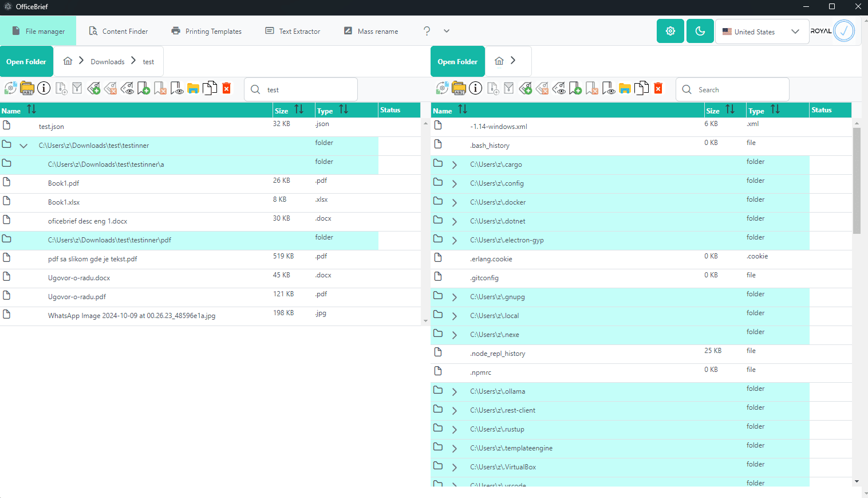Image resolution: width=868 pixels, height=498 pixels.
Task: Click the view bookmarks icon in left pane toolbar
Action: [x=177, y=88]
